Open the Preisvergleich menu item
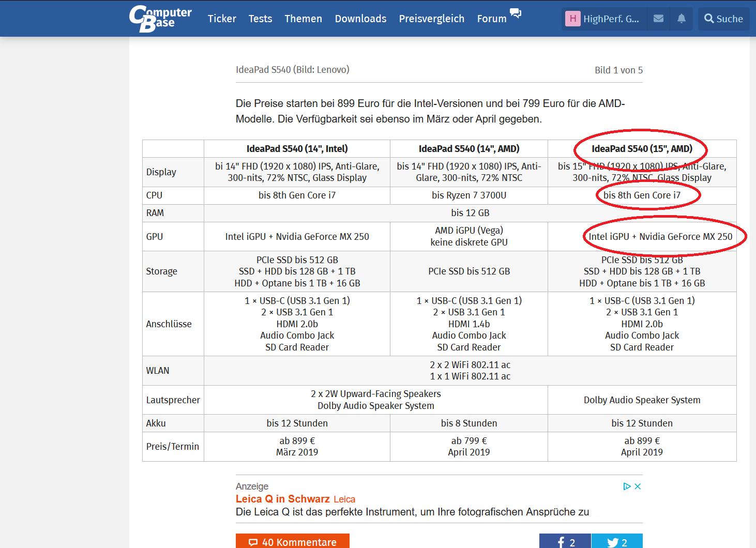The width and height of the screenshot is (756, 548). pos(431,19)
